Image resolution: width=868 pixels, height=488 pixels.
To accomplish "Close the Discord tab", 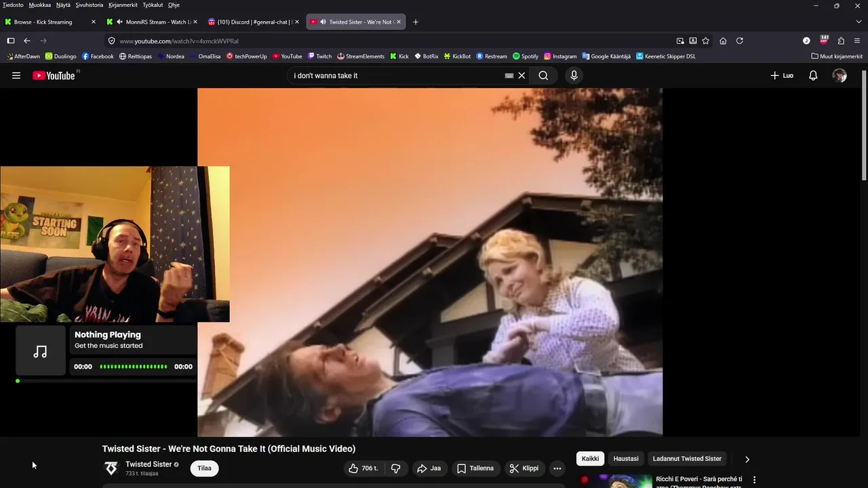I will pos(297,22).
